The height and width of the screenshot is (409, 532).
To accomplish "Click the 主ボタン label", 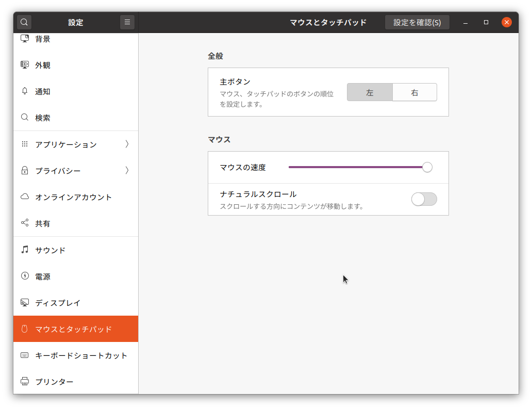I will pyautogui.click(x=235, y=82).
